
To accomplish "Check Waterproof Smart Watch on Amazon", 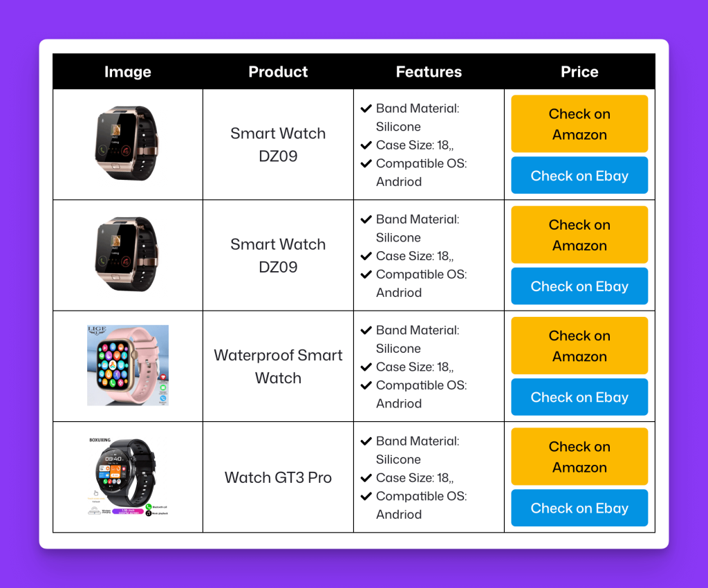I will click(579, 345).
